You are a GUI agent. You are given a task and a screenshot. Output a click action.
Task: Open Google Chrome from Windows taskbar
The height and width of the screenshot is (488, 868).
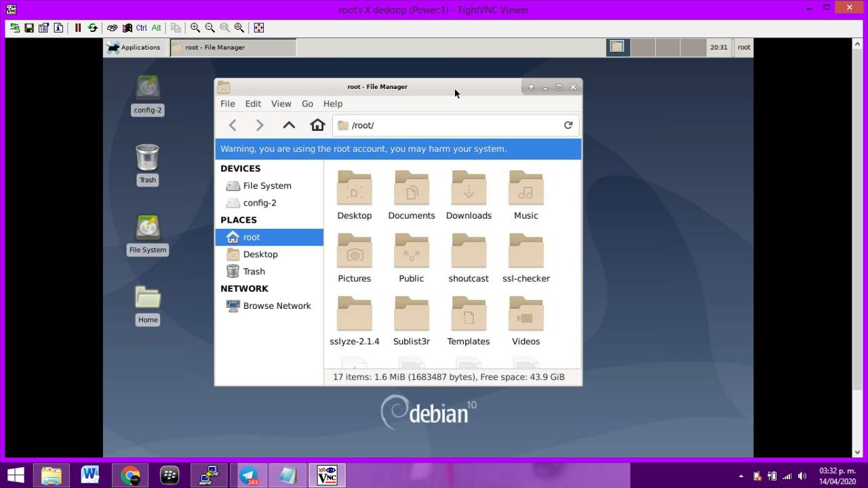tap(130, 476)
